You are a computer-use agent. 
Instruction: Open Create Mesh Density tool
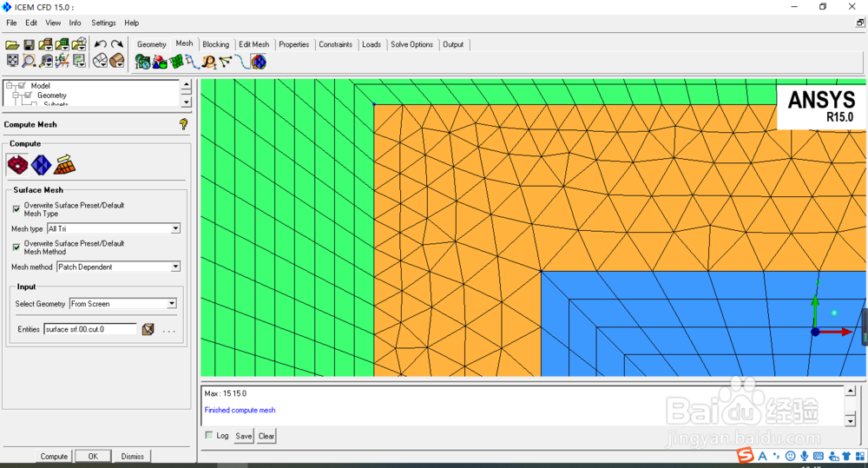coord(208,62)
